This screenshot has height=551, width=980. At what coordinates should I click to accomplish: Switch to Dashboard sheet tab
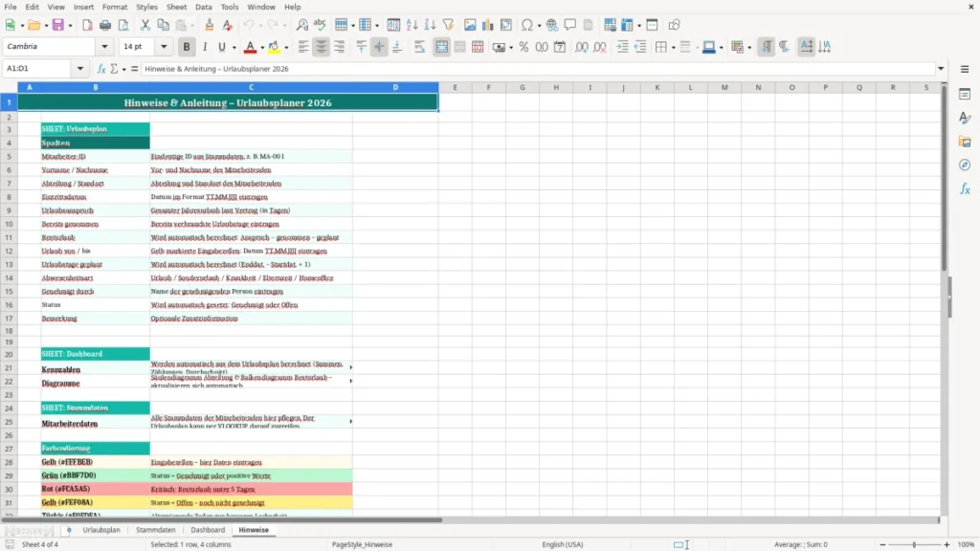(208, 530)
